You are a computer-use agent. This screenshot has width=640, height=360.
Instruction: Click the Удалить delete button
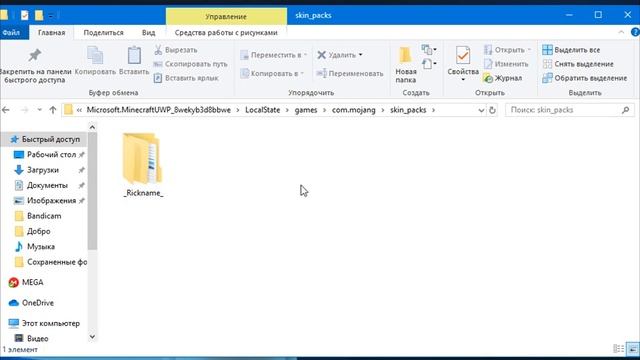[x=336, y=55]
